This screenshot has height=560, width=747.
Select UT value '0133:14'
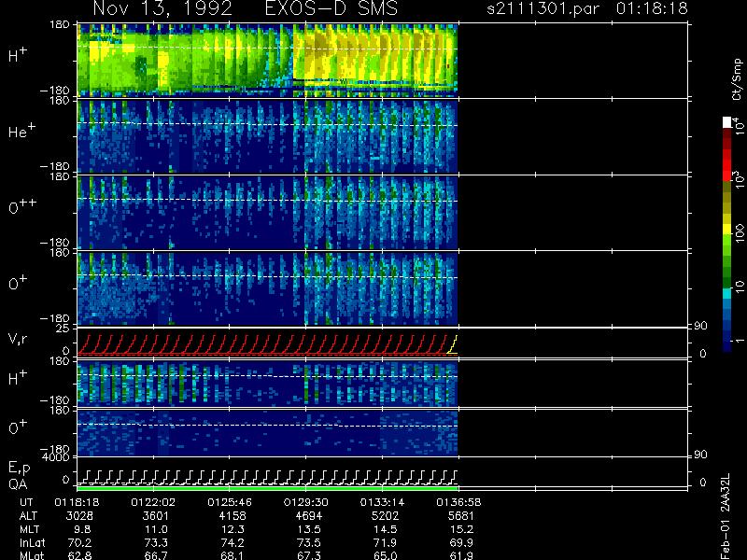(x=382, y=502)
